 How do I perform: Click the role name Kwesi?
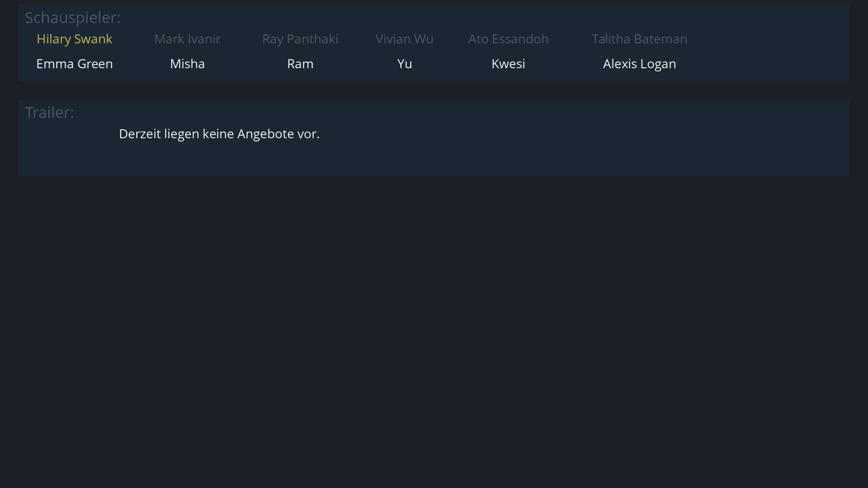tap(508, 64)
